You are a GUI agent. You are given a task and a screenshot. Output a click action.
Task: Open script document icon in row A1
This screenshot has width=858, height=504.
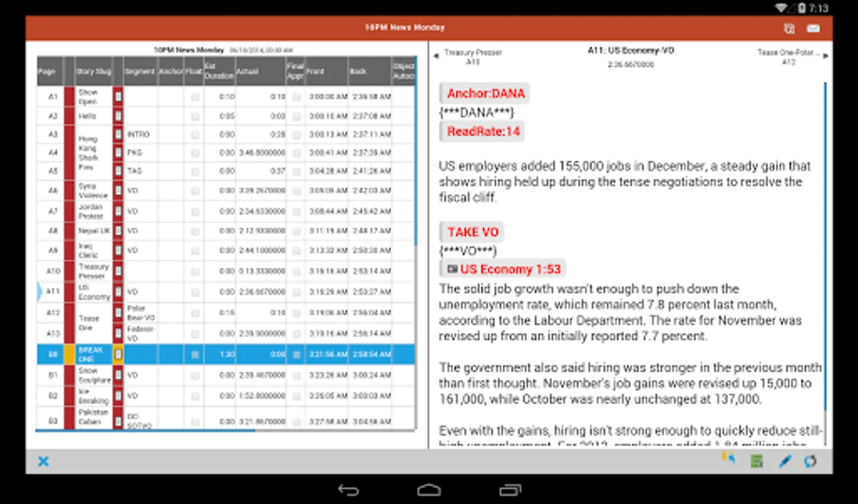pyautogui.click(x=118, y=96)
